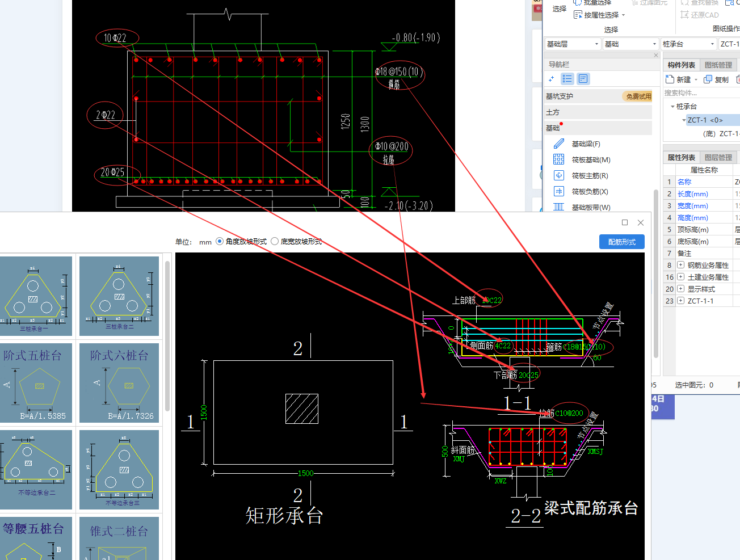Choose the 三桩承台二 template thumbnail

pos(119,296)
